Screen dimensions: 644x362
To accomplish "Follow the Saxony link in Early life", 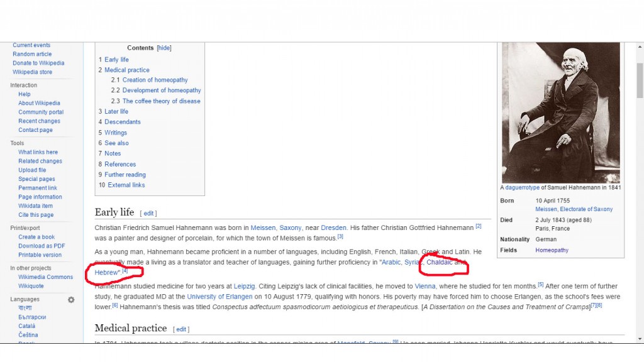I will pyautogui.click(x=291, y=228).
